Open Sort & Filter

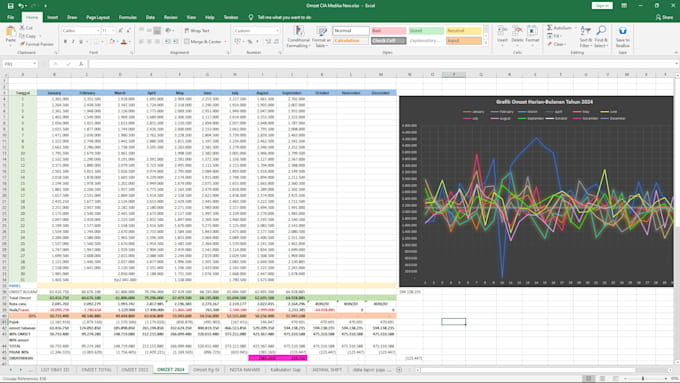pos(585,36)
